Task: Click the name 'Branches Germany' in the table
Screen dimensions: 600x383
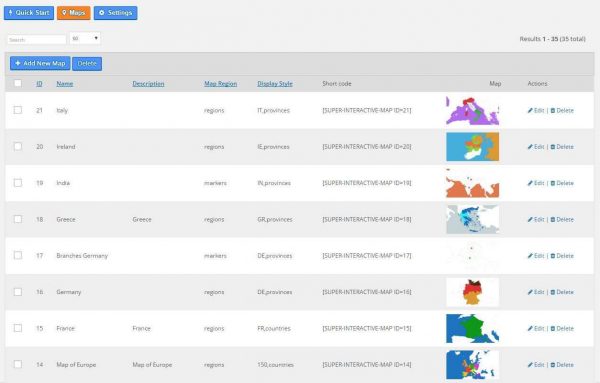Action: (82, 256)
